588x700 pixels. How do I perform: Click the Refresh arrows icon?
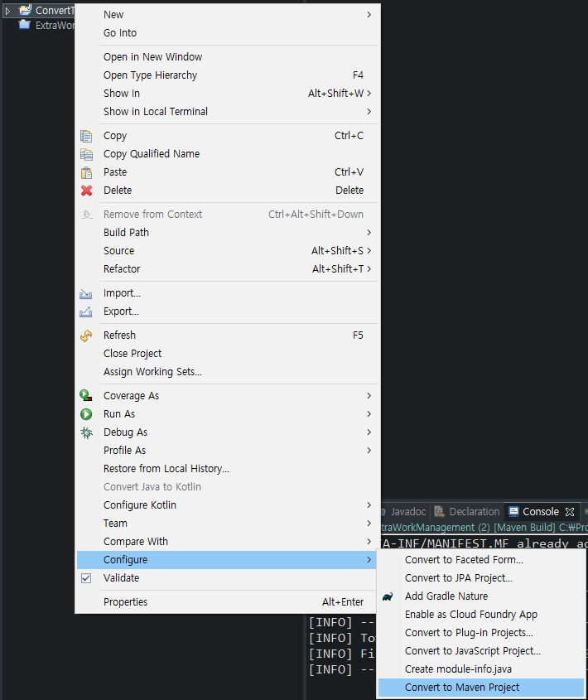[x=86, y=336]
